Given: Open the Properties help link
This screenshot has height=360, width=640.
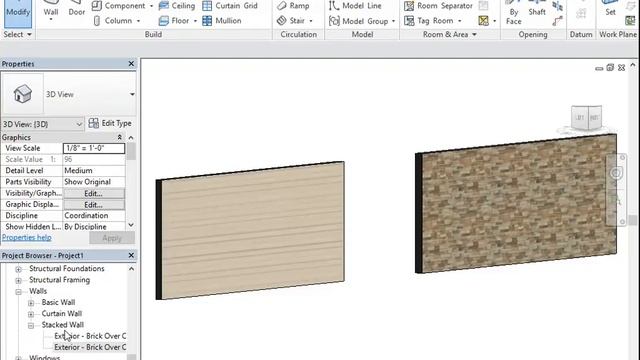Looking at the screenshot, I should pyautogui.click(x=27, y=238).
